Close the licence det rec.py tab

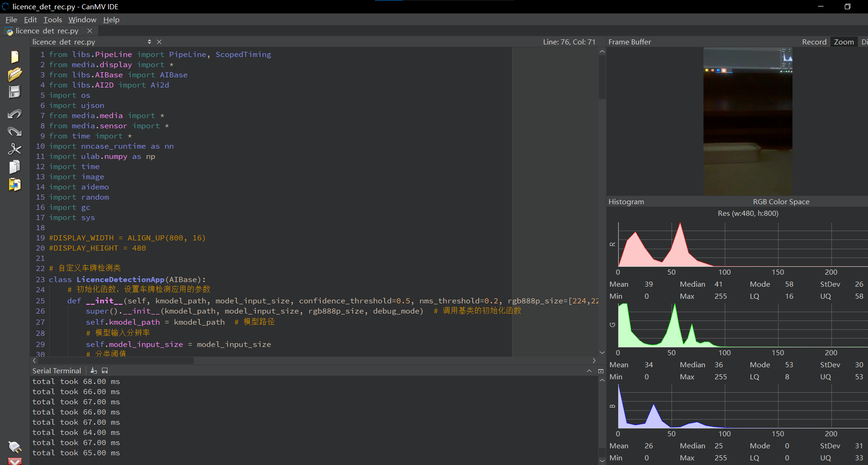tap(89, 31)
